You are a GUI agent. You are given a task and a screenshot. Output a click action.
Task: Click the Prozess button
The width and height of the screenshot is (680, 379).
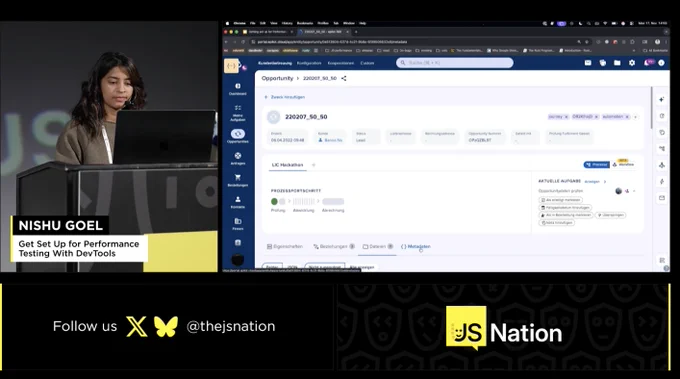[597, 165]
